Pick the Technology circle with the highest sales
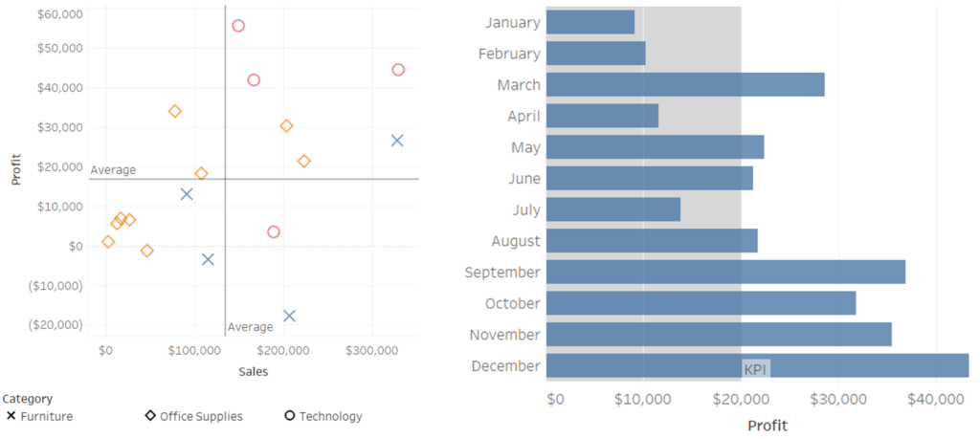Screen dimensions: 980x439 point(398,70)
